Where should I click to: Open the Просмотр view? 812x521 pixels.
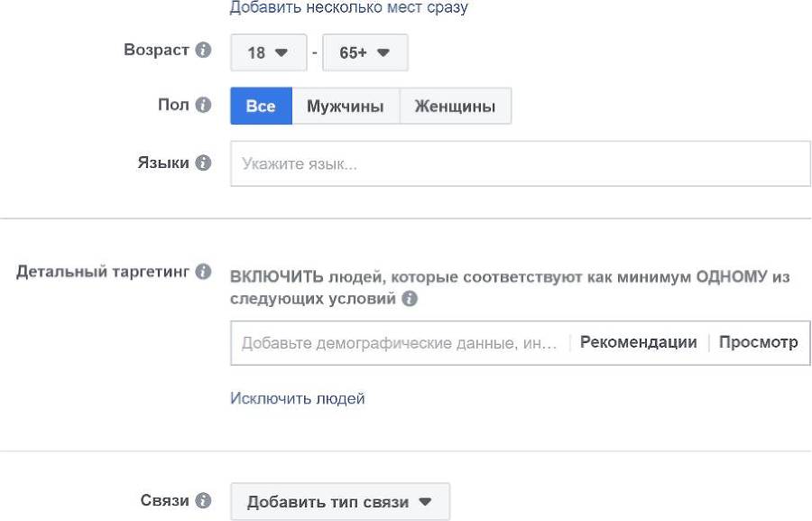(761, 342)
